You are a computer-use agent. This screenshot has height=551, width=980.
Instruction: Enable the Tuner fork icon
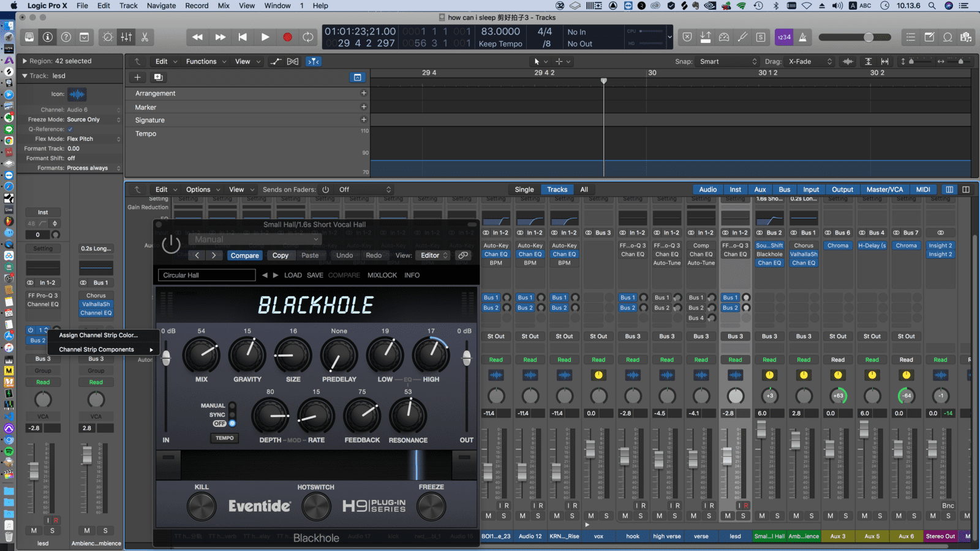tap(742, 37)
